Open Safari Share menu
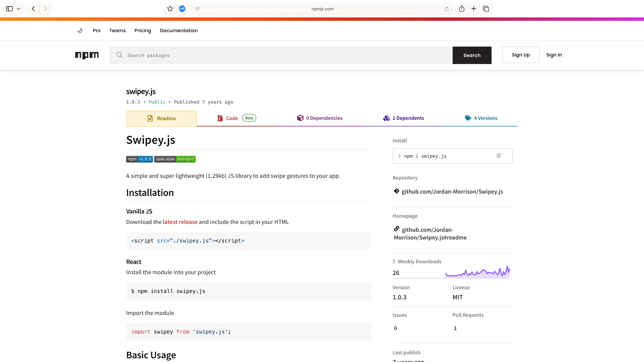The width and height of the screenshot is (644, 362). 462,9
